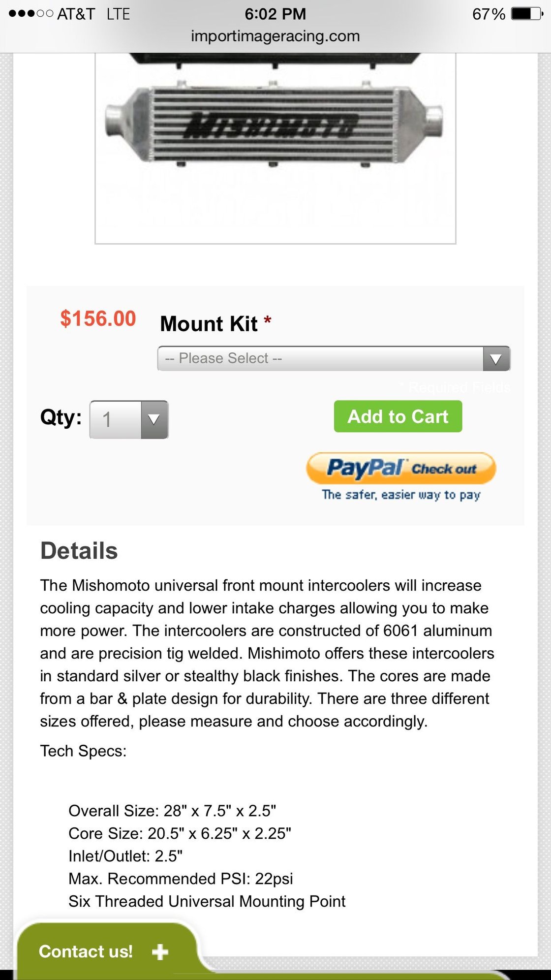Open the quantity box showing 1

pos(116,419)
